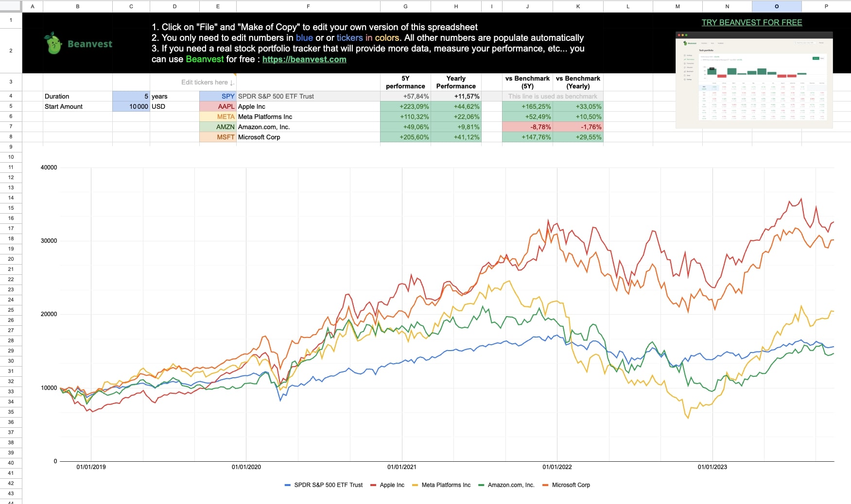Select the MSFT ticker cell

(x=218, y=137)
